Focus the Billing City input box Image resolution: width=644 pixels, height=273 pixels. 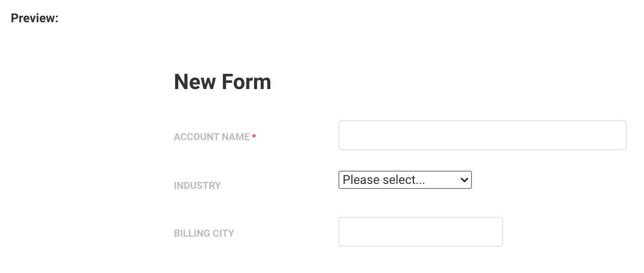click(x=420, y=232)
